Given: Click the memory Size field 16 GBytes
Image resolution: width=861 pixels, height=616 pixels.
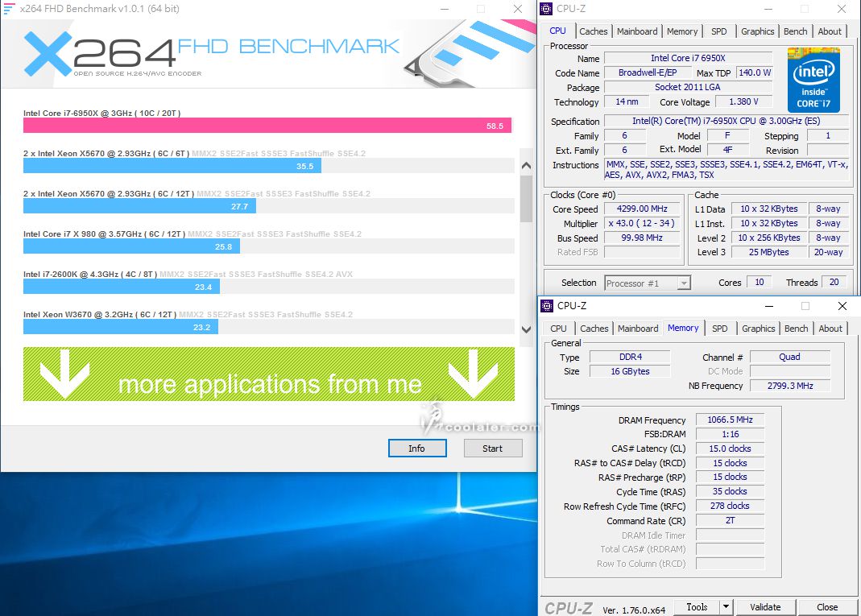Looking at the screenshot, I should (x=631, y=371).
